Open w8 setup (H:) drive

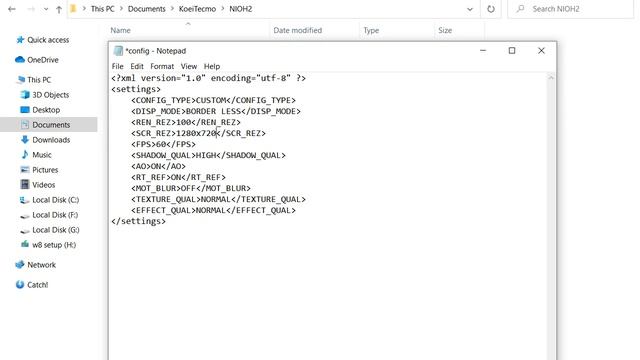54,245
